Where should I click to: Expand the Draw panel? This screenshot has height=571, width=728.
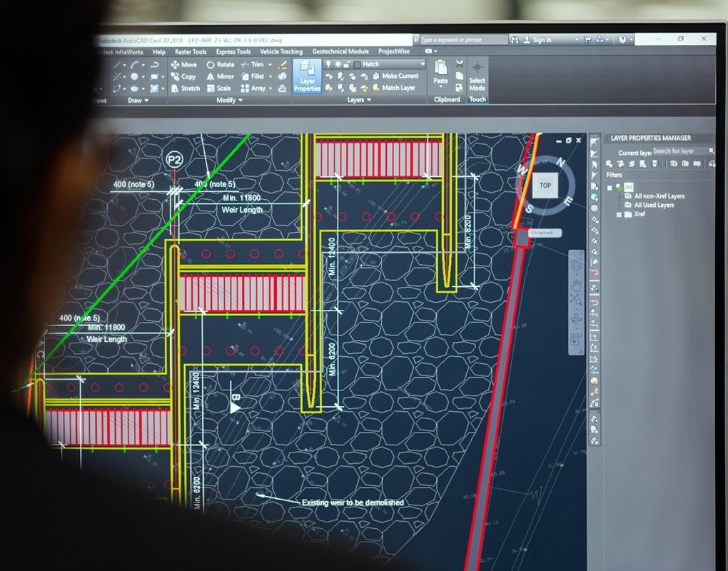tap(138, 100)
